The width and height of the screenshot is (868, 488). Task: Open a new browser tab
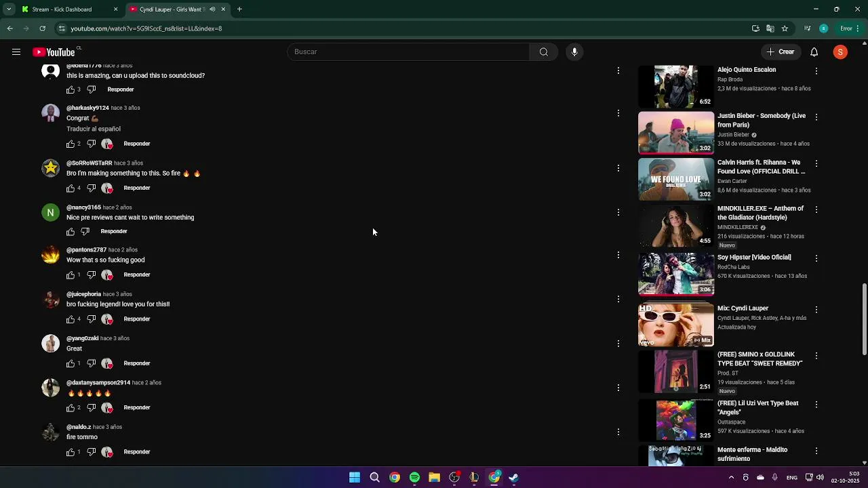tap(239, 9)
